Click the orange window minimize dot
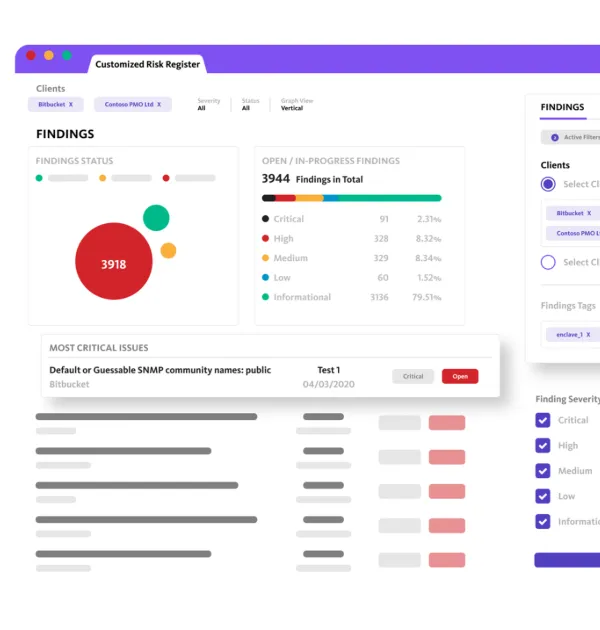The height and width of the screenshot is (630, 600). click(x=49, y=55)
